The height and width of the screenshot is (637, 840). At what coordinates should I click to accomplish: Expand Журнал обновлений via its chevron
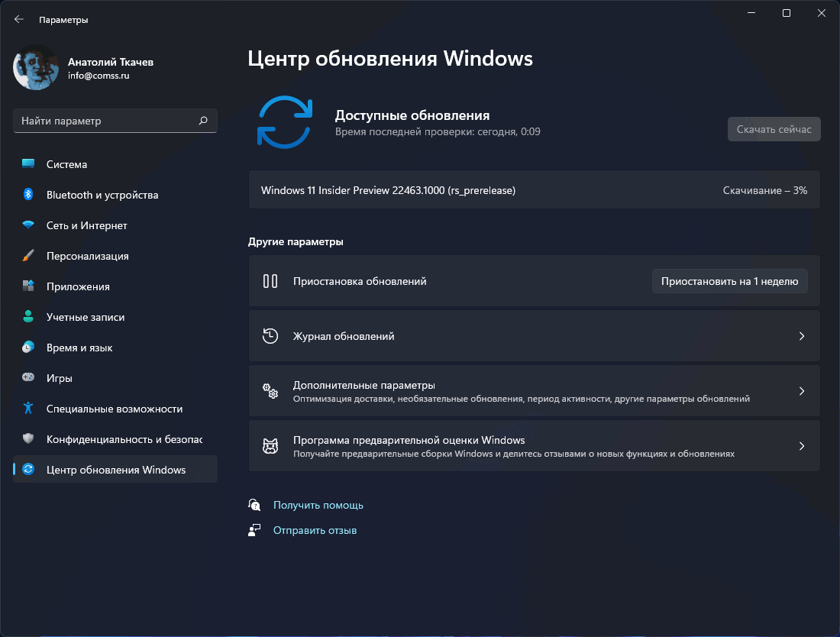[x=801, y=336]
